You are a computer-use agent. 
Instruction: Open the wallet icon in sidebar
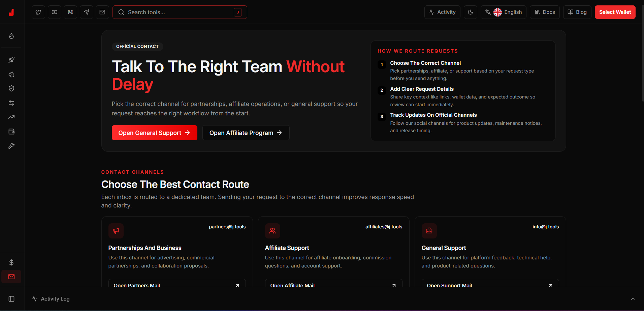tap(11, 132)
